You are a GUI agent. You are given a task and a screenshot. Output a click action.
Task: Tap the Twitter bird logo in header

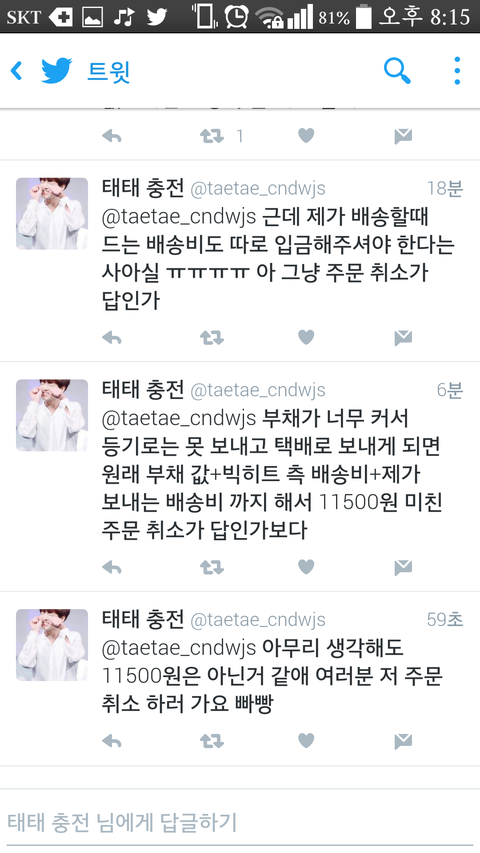pyautogui.click(x=57, y=71)
